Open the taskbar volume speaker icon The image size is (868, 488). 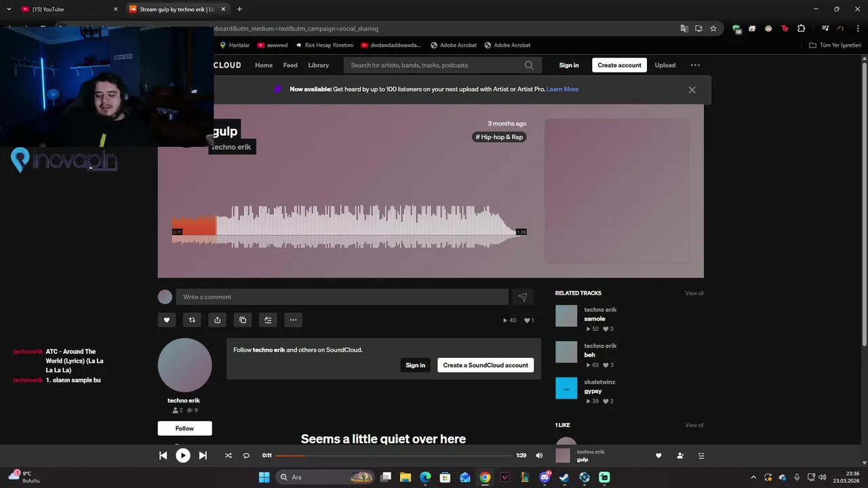[x=822, y=477]
